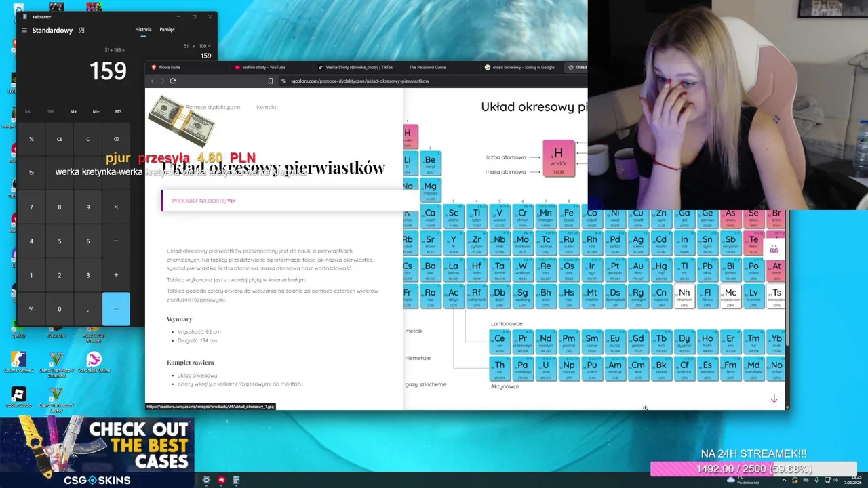The width and height of the screenshot is (868, 488).
Task: Click the CE clear entry key
Action: click(x=59, y=139)
